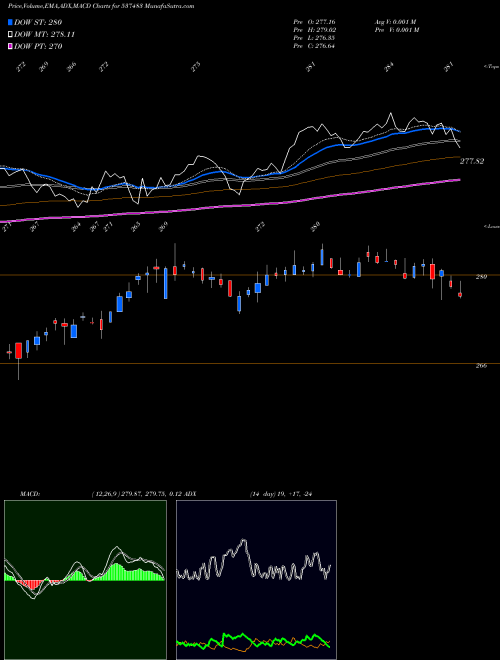
Task: Click the white DOW MT legend swatch
Action: pyautogui.click(x=11, y=34)
